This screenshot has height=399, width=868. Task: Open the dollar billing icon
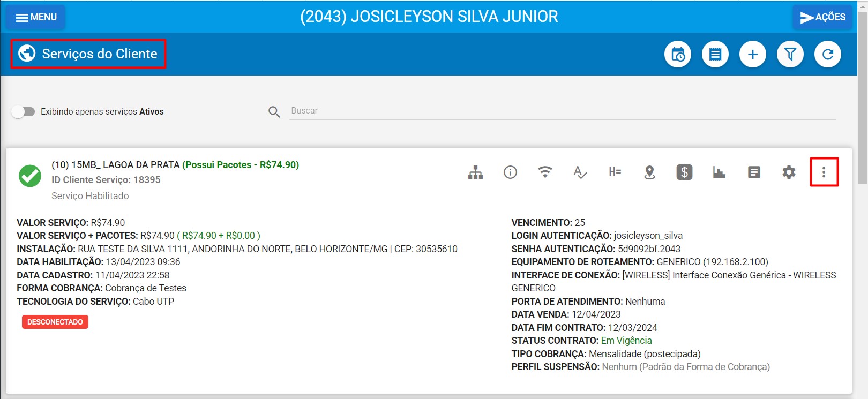(684, 172)
